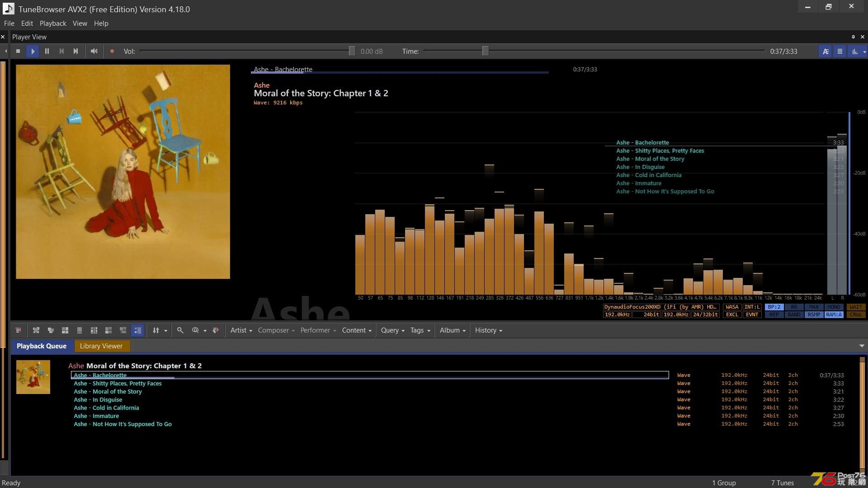This screenshot has width=868, height=488.
Task: Toggle the spectrum analyzer icon
Action: (x=854, y=52)
